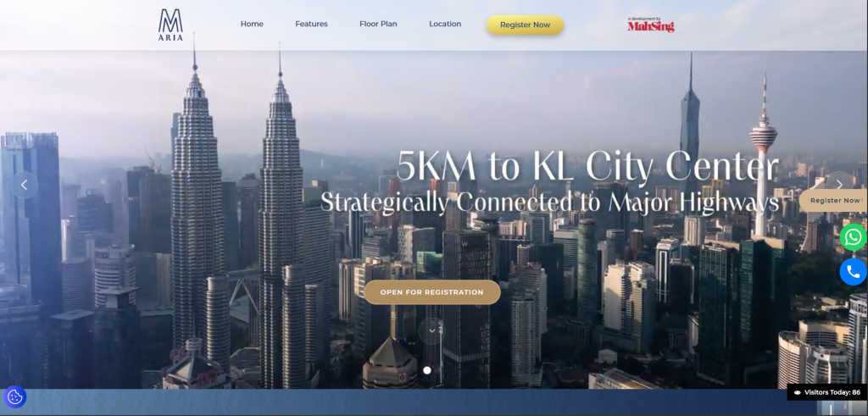Select the white carousel indicator dot
868x416 pixels.
point(427,370)
